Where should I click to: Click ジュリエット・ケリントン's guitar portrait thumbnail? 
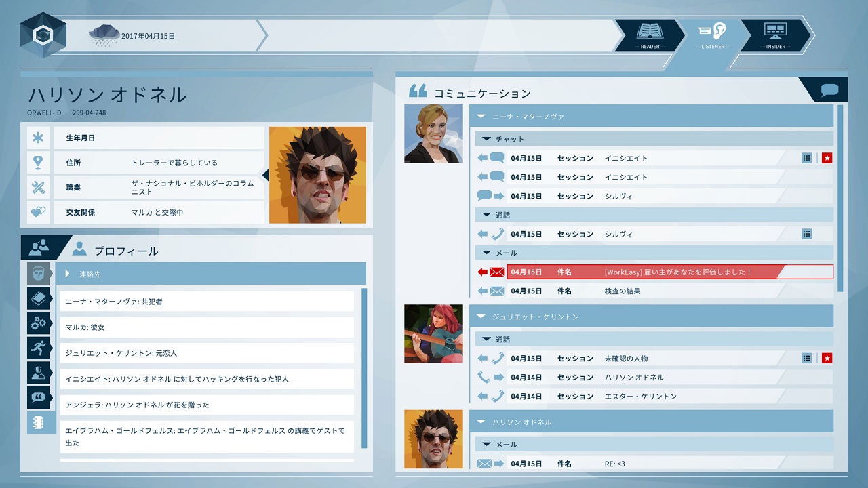(433, 333)
